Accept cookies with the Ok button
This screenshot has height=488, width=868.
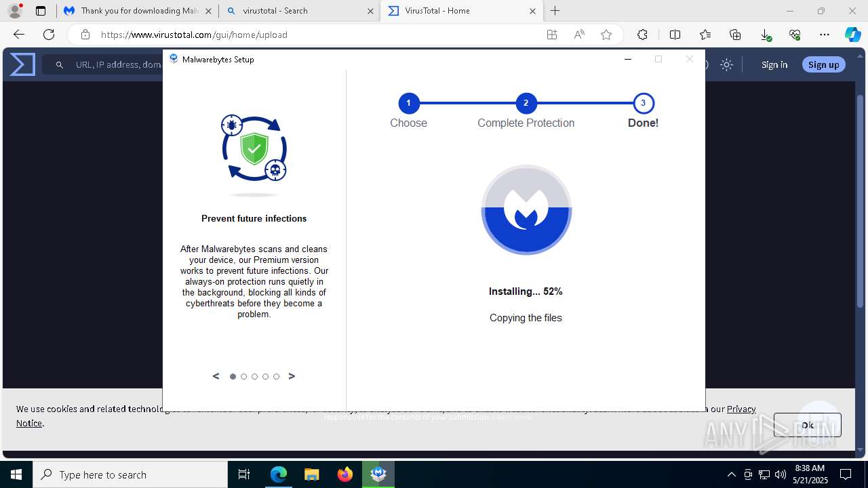point(807,425)
